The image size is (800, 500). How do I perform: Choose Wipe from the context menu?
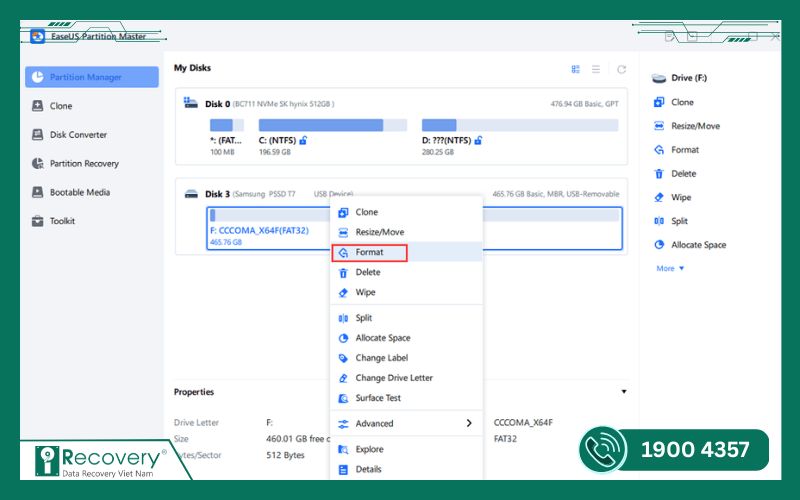pyautogui.click(x=407, y=292)
